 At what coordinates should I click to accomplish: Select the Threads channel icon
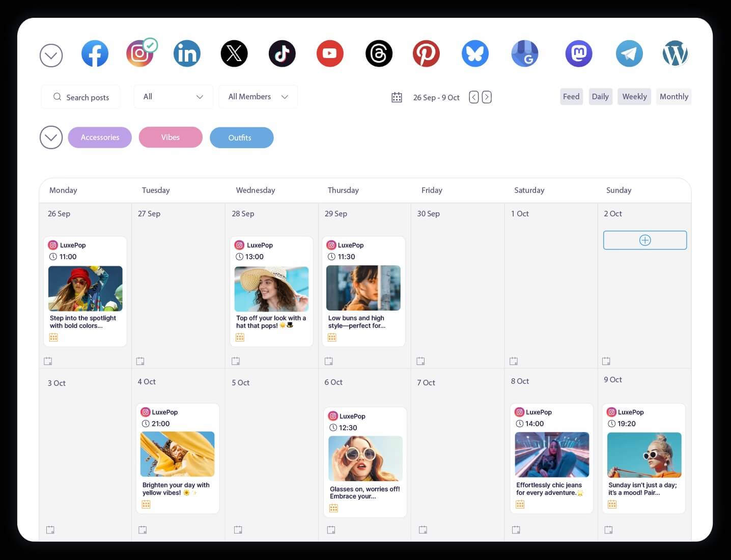[x=379, y=53]
